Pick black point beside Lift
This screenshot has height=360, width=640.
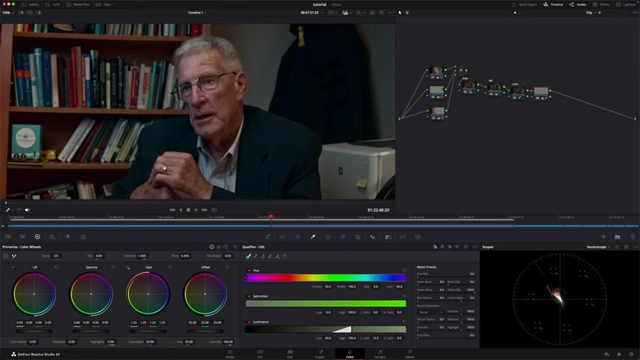pos(13,267)
